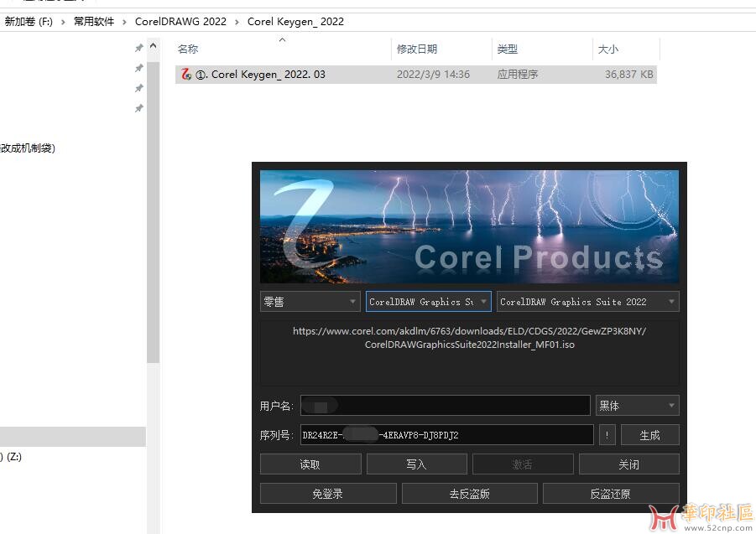756x534 pixels.
Task: Open the CorelDRAW Graphics Suite 2022 version dropdown
Action: click(x=587, y=302)
